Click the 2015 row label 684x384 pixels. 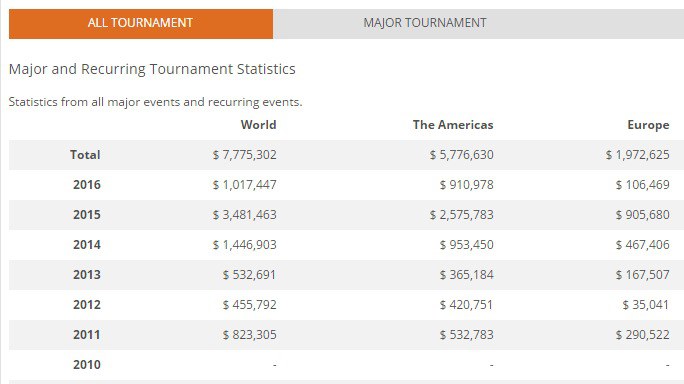tap(87, 215)
